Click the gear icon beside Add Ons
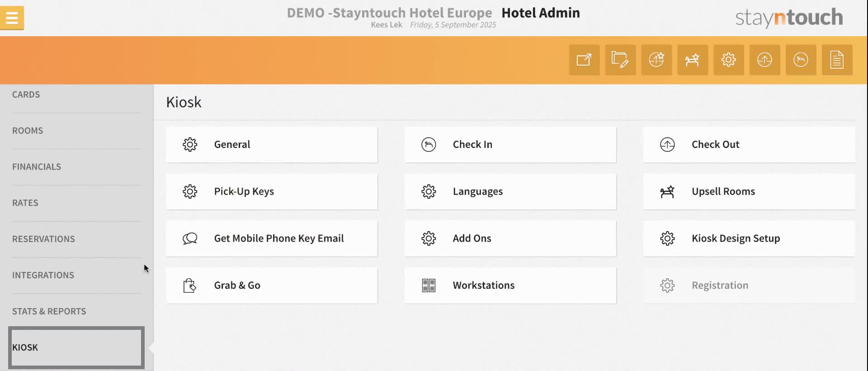The height and width of the screenshot is (371, 868). point(429,238)
